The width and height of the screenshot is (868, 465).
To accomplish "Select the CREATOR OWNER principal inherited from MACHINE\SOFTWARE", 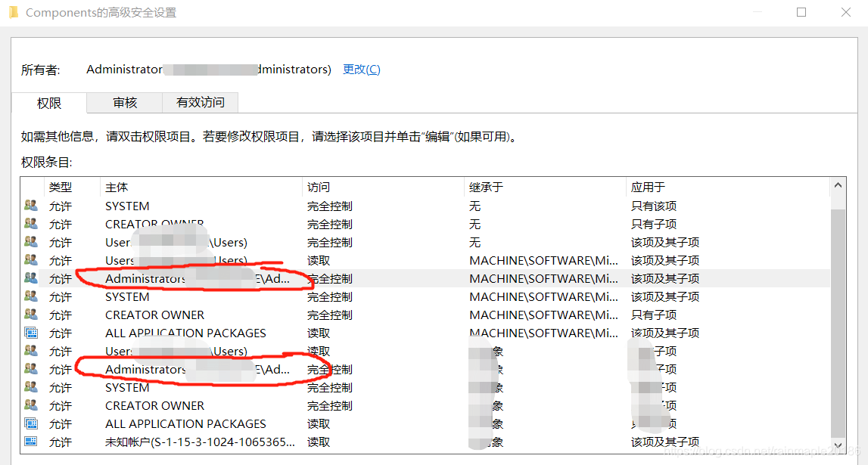I will pyautogui.click(x=155, y=315).
